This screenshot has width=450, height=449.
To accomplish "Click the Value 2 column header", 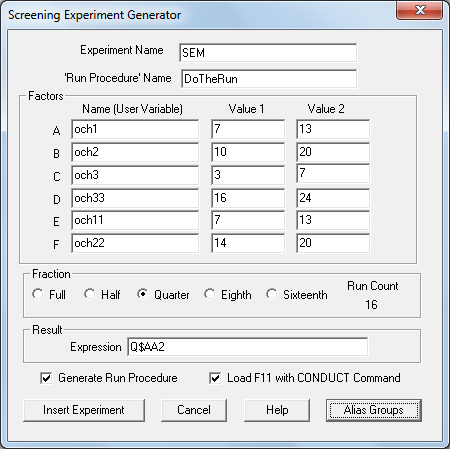I will (x=326, y=109).
